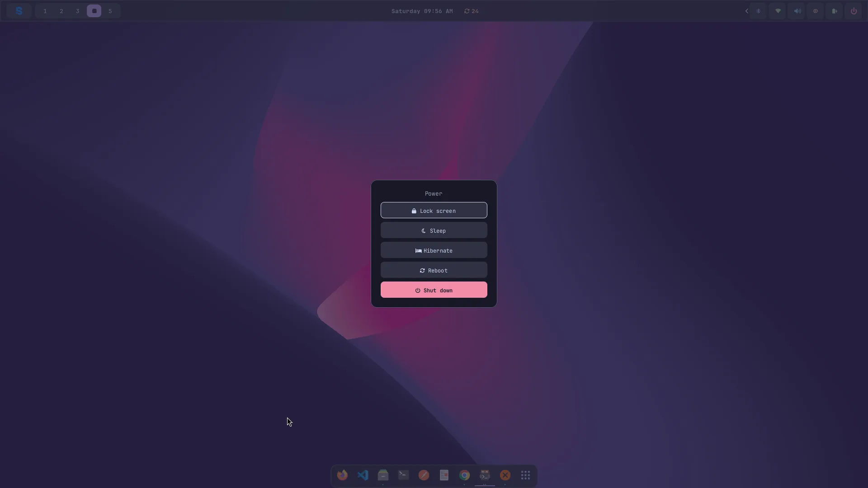Select the active workspace 4 indicator

94,11
